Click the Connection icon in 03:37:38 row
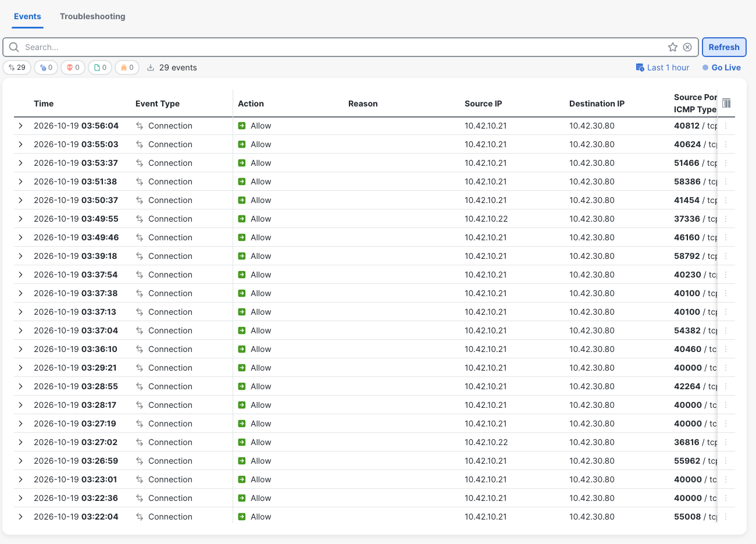The image size is (756, 544). 140,293
